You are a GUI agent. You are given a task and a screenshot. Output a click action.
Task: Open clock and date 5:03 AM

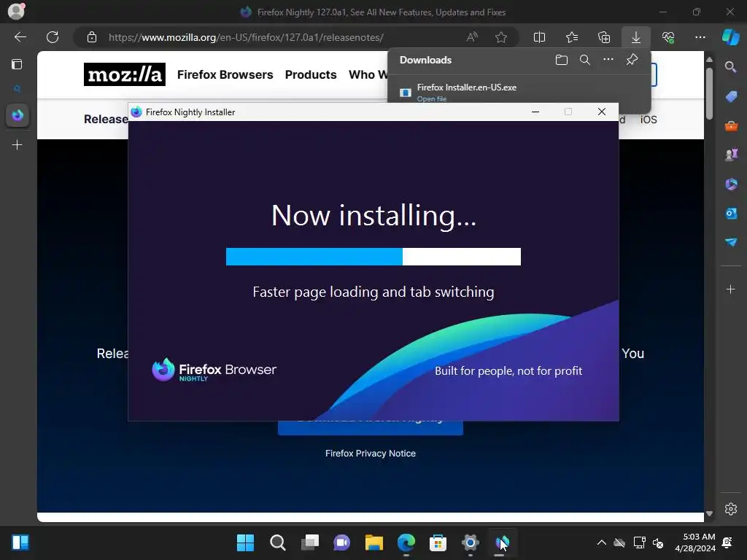click(695, 542)
